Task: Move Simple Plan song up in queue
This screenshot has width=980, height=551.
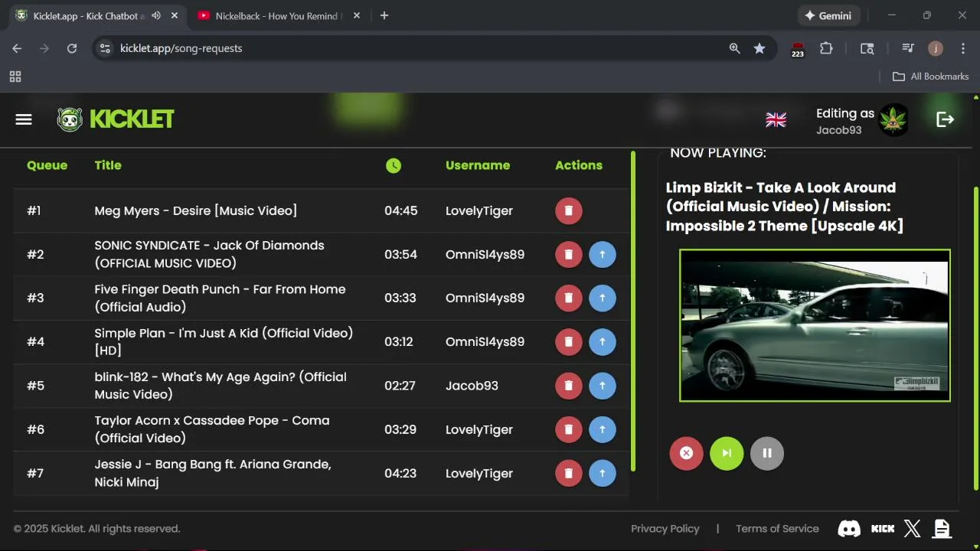Action: (x=603, y=341)
